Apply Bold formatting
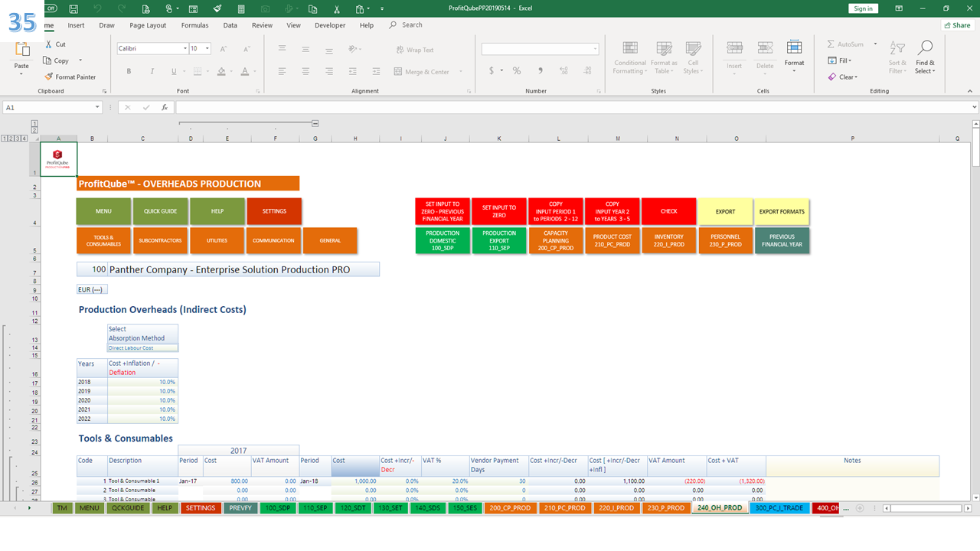Screen dimensions: 980x551 pos(129,71)
